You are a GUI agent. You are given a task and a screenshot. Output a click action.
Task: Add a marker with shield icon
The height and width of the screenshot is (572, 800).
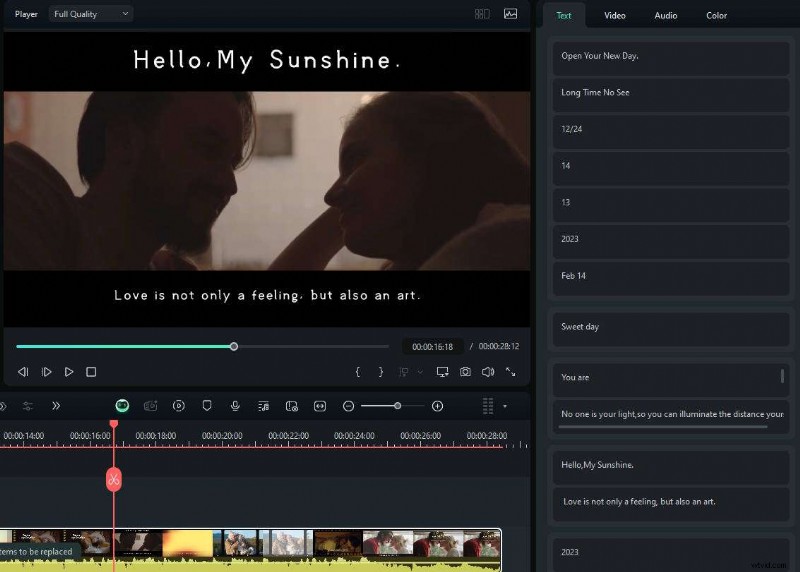[207, 406]
